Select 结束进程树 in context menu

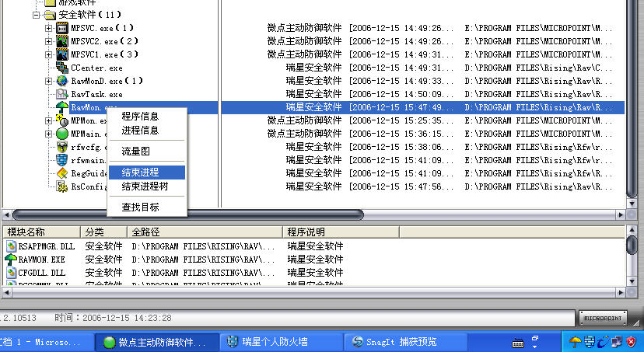point(147,186)
